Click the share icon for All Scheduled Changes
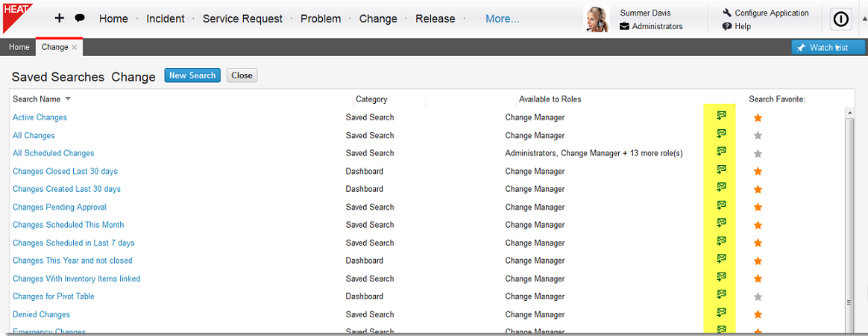The image size is (868, 336). tap(721, 152)
